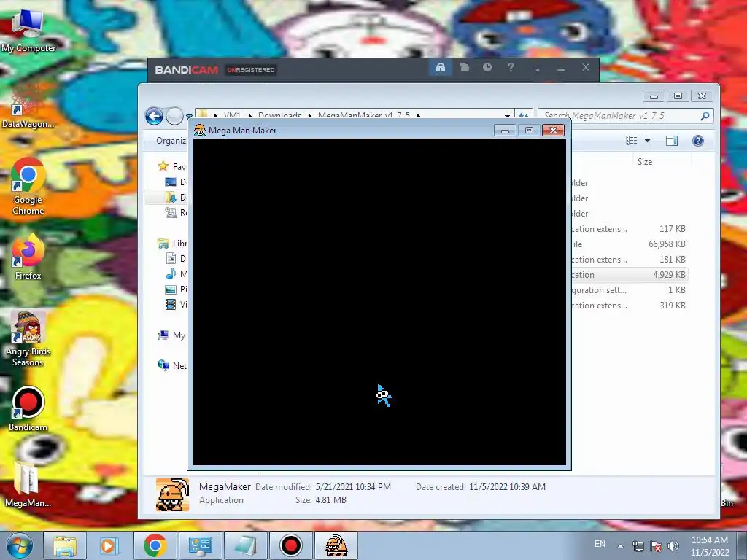
Task: Open media player from the taskbar
Action: 109,545
